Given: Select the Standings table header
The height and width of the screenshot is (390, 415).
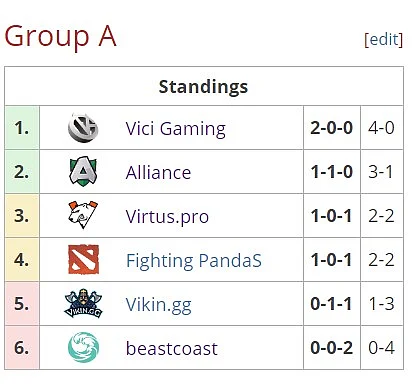Looking at the screenshot, I should point(204,86).
